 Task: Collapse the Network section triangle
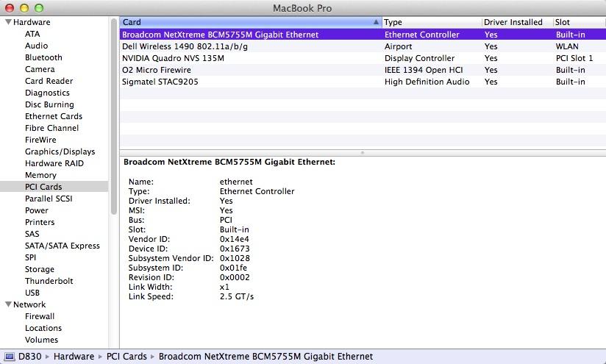8,304
